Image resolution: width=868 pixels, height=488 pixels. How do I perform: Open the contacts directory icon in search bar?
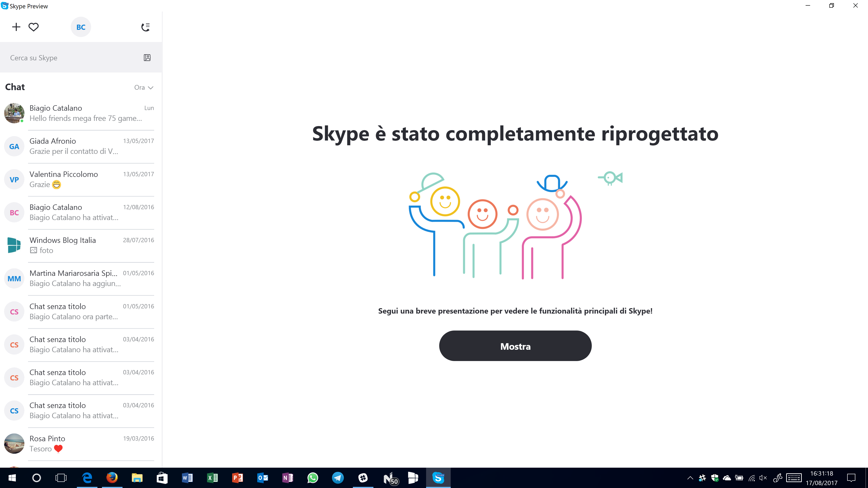click(x=147, y=58)
